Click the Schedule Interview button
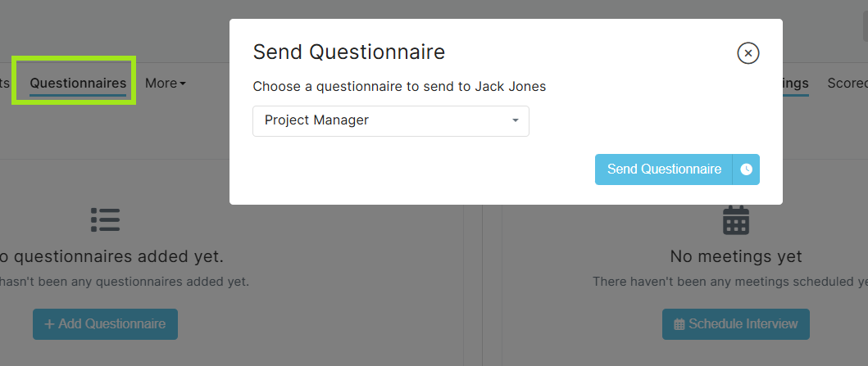Screen dimensions: 868x366 click(x=736, y=324)
